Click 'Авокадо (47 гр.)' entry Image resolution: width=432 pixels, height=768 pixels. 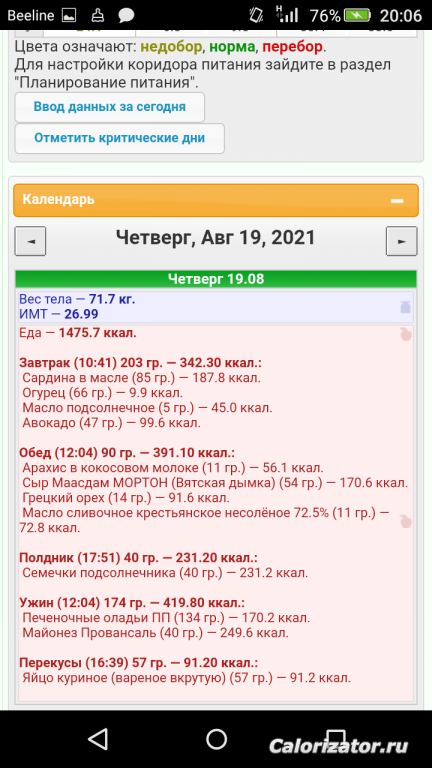[x=112, y=423]
